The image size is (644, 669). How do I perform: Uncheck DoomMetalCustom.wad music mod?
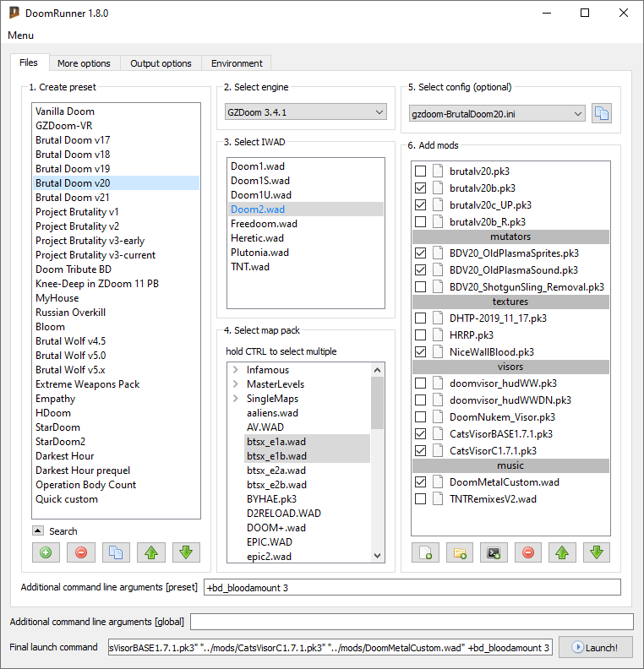(420, 482)
